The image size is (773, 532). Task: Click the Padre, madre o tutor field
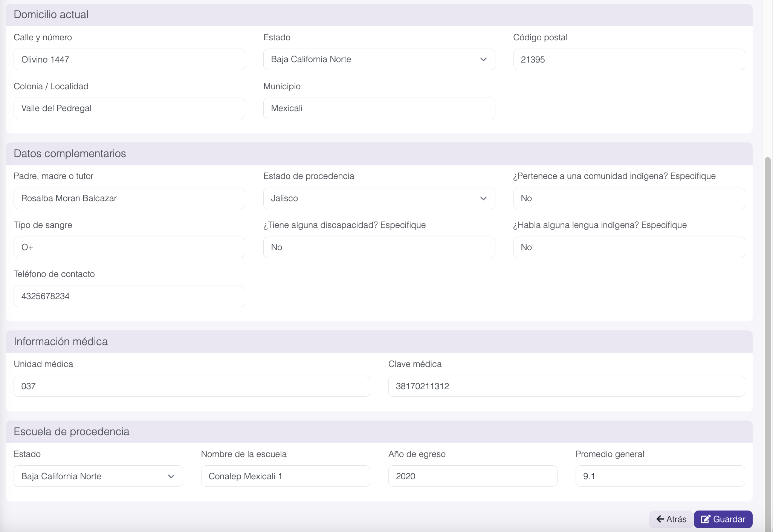129,198
